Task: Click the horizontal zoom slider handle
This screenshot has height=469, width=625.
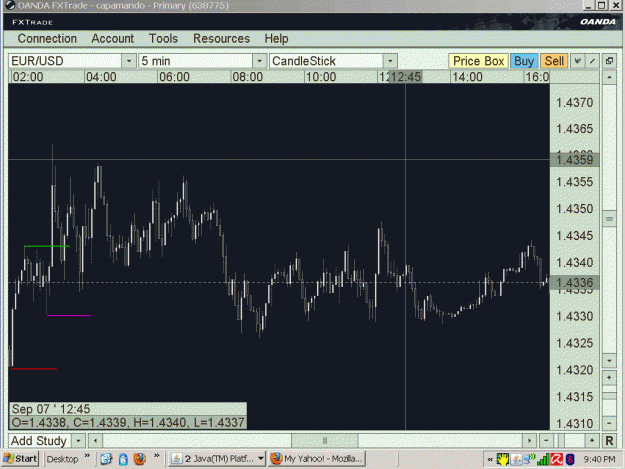Action: coord(561,441)
